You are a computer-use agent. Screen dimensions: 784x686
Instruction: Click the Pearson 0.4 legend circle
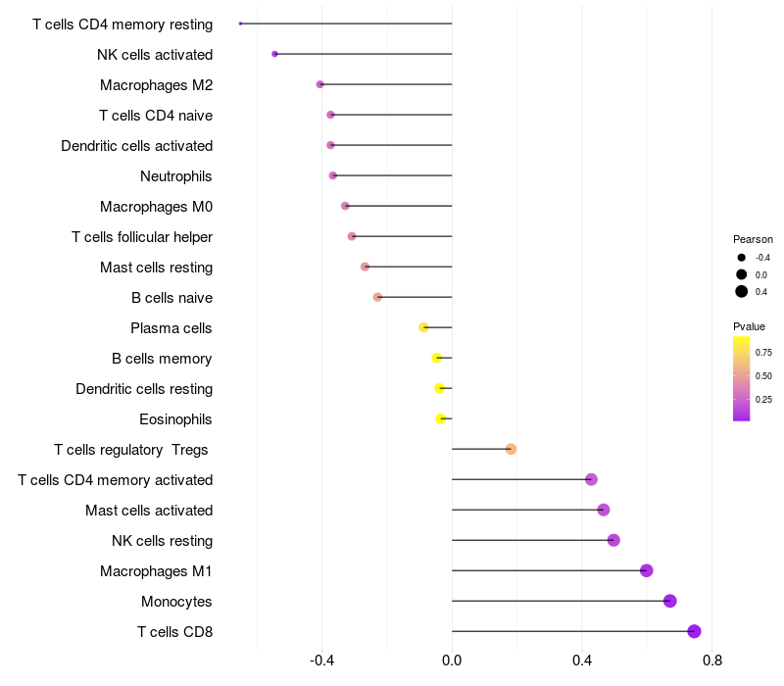tap(741, 291)
